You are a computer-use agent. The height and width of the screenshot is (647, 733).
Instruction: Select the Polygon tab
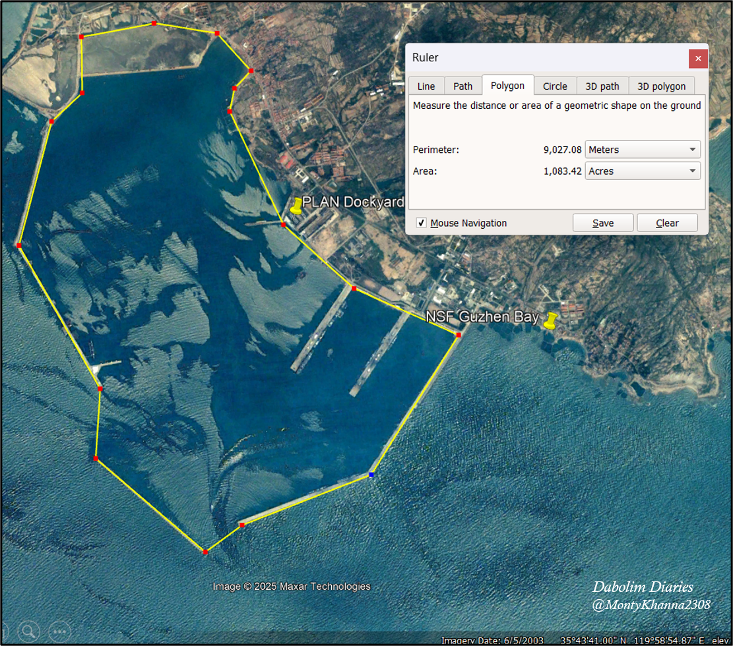coord(507,86)
